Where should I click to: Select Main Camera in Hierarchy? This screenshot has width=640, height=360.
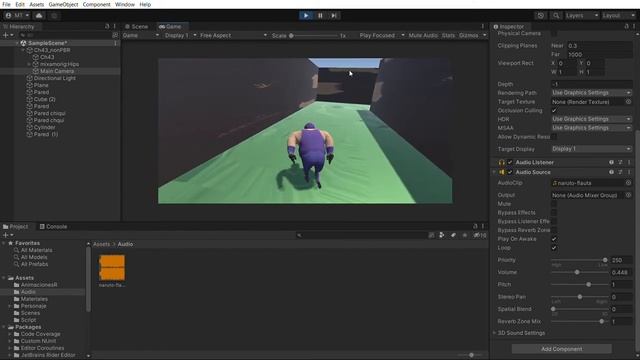57,71
